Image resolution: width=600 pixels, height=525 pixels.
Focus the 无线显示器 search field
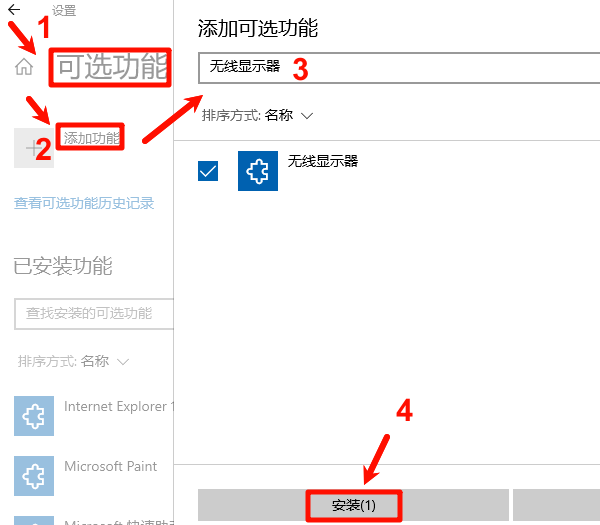click(x=399, y=68)
